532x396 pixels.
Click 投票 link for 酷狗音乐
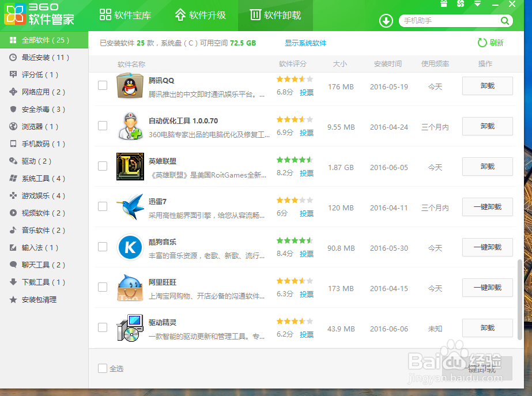pos(307,254)
